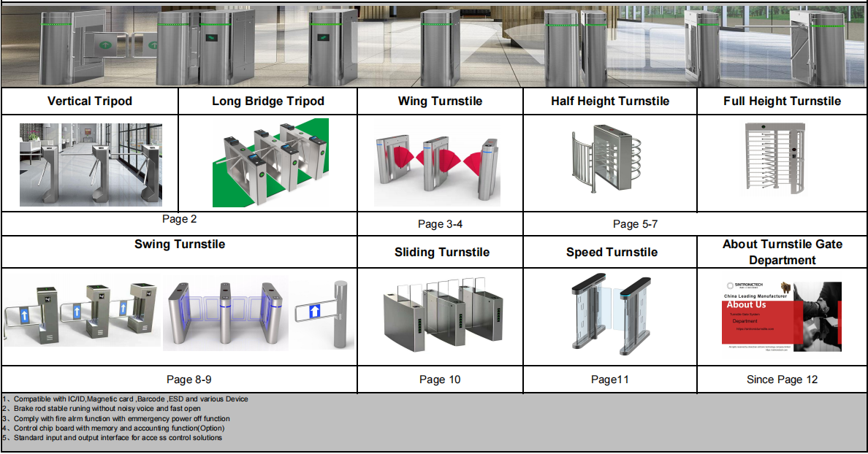Image resolution: width=868 pixels, height=454 pixels.
Task: Open the Full Height Turnstile image
Action: point(782,161)
